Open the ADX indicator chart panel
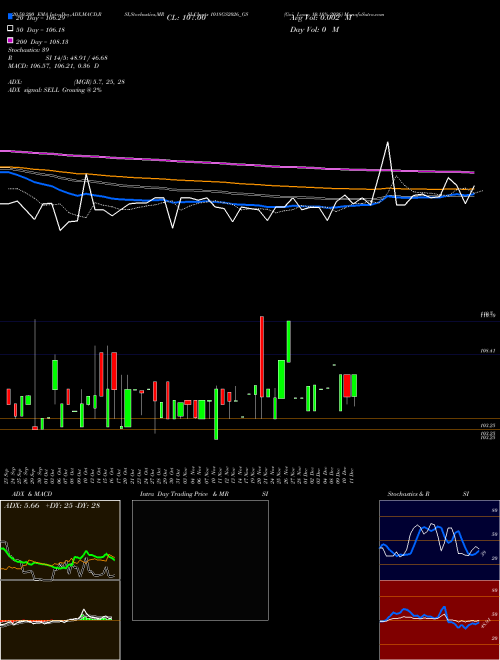This screenshot has height=660, width=500. click(x=60, y=540)
